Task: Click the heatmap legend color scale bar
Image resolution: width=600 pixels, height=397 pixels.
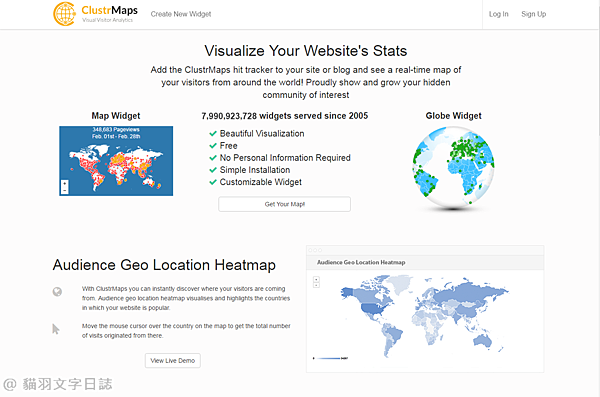Action: (x=330, y=358)
